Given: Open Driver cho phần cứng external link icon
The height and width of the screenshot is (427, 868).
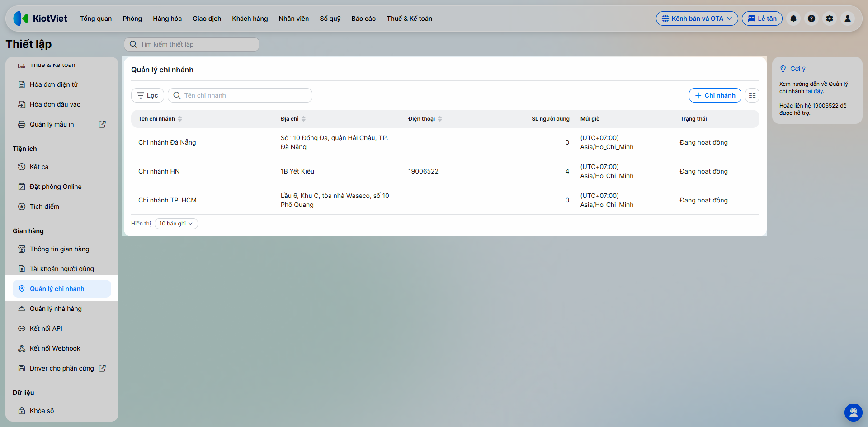Looking at the screenshot, I should 102,368.
